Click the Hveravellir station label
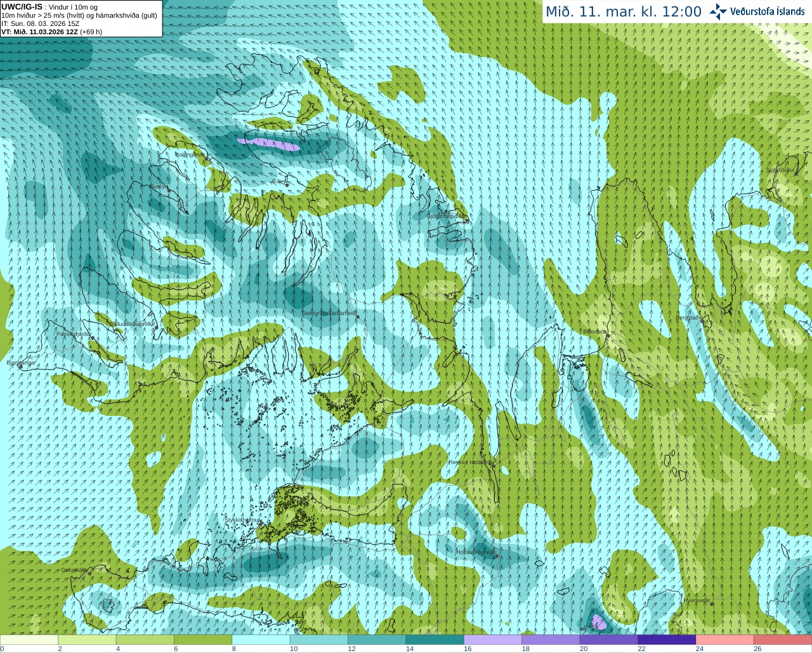 coord(697,600)
